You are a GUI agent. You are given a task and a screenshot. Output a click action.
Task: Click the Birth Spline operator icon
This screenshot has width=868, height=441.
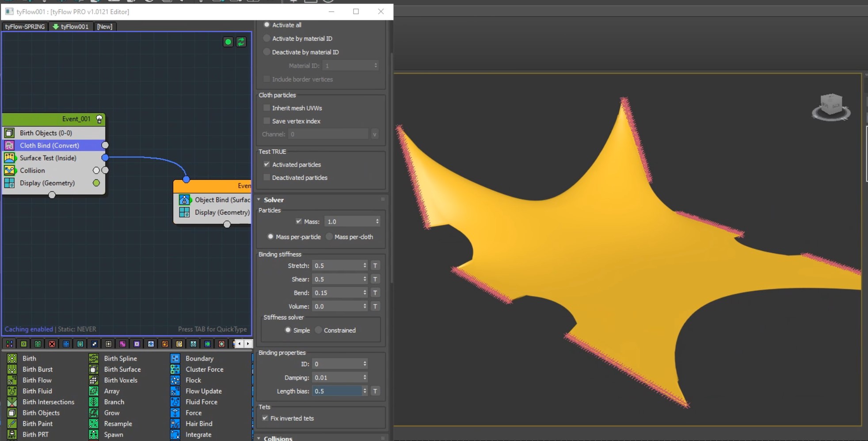(x=94, y=358)
